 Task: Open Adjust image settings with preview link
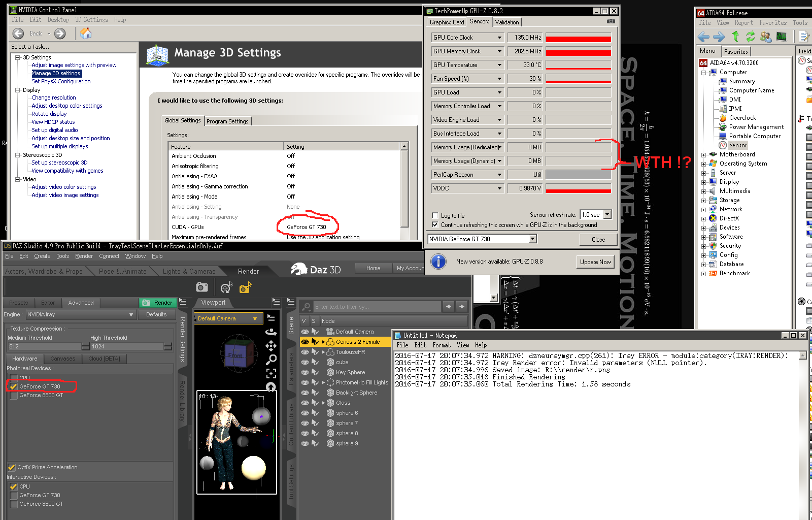click(74, 65)
